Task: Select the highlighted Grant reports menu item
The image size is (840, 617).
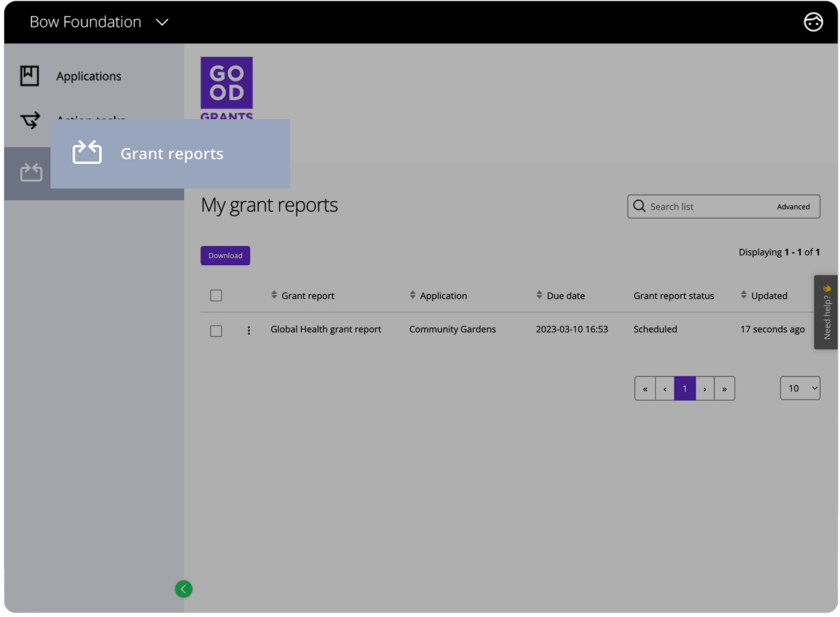Action: [x=171, y=154]
